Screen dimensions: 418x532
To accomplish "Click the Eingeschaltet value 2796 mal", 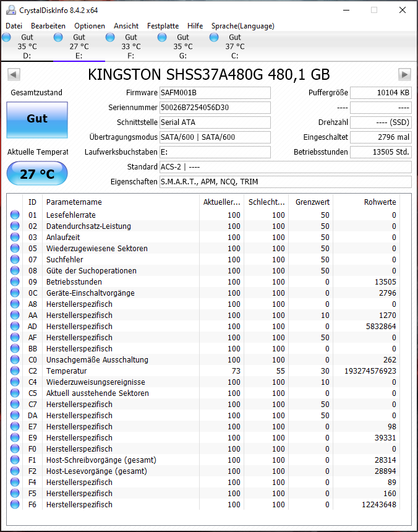I will pos(381,137).
